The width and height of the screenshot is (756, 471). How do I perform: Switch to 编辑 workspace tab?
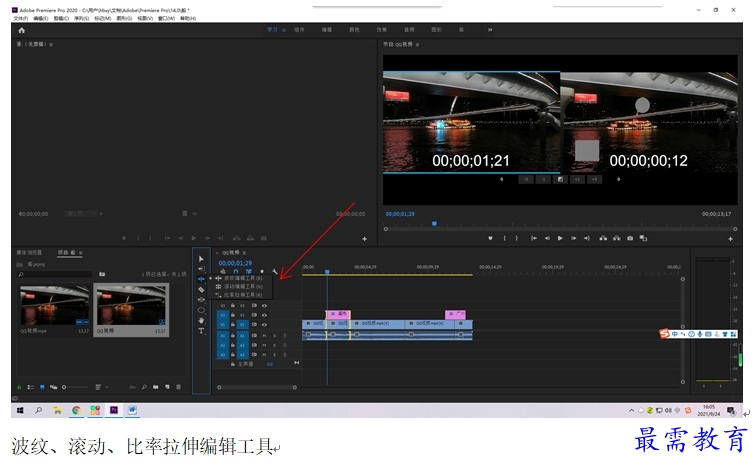pyautogui.click(x=327, y=30)
